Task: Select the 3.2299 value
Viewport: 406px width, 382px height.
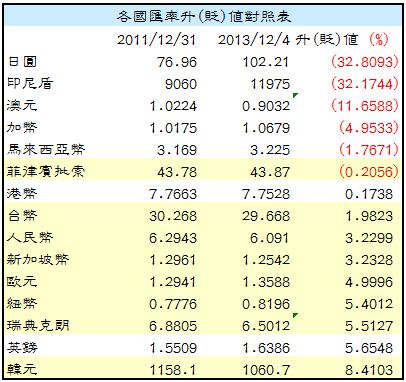Action: coord(369,238)
